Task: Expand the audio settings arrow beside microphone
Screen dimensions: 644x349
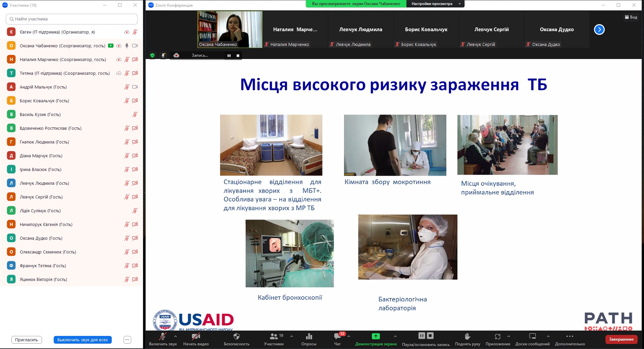Action: click(176, 336)
